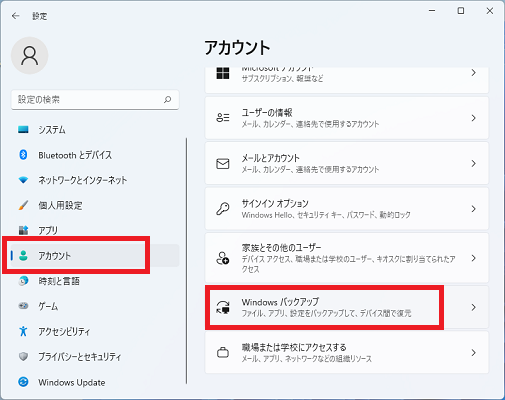
Task: Open ゲーム category in sidebar
Action: coord(95,306)
